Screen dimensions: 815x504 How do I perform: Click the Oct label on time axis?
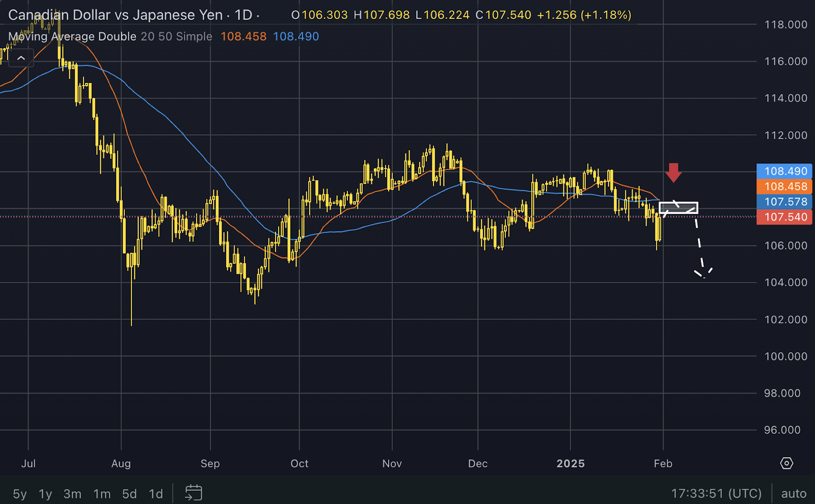(x=300, y=463)
